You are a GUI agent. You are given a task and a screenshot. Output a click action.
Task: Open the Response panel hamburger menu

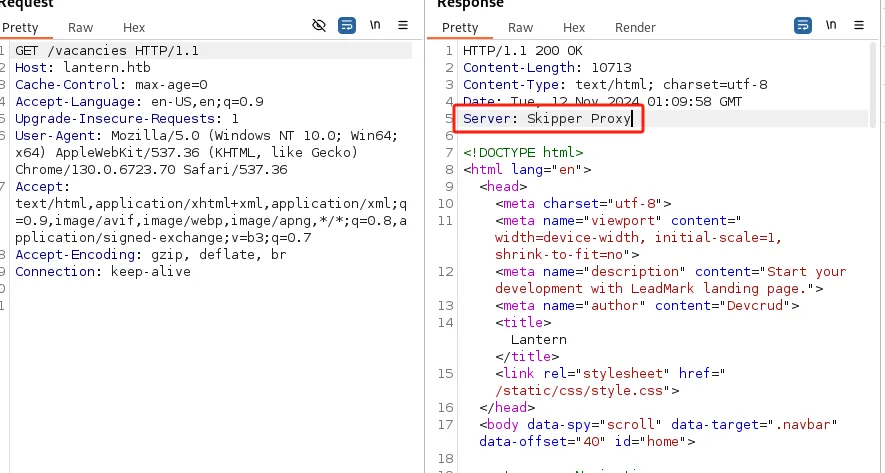click(x=859, y=25)
